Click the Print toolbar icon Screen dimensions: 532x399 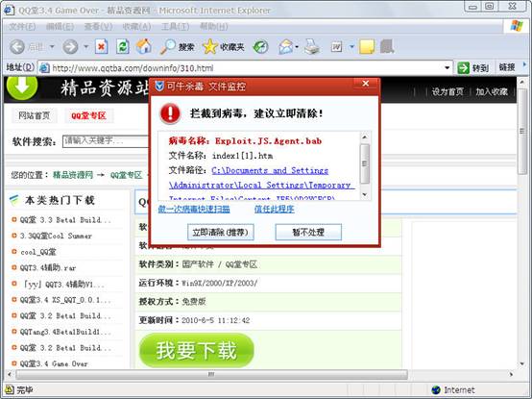[x=312, y=46]
